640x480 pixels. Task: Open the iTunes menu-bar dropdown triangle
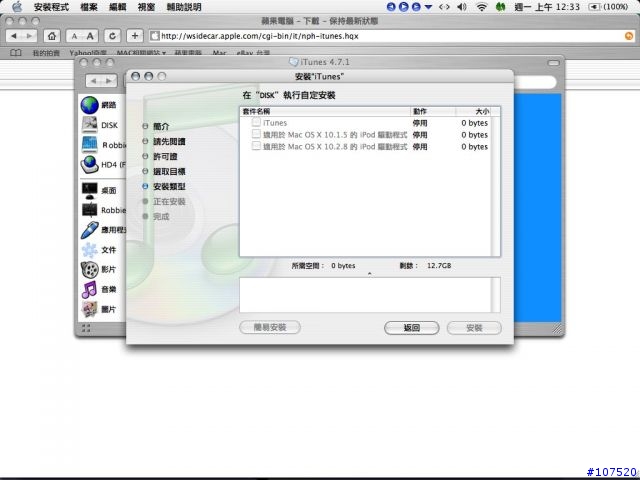pyautogui.click(x=428, y=7)
